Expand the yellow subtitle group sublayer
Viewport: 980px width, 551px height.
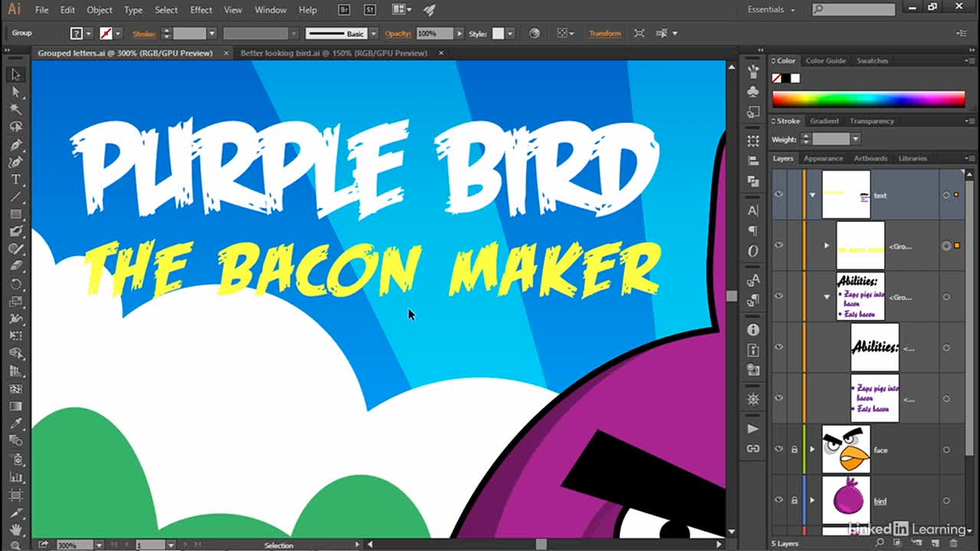tap(826, 246)
